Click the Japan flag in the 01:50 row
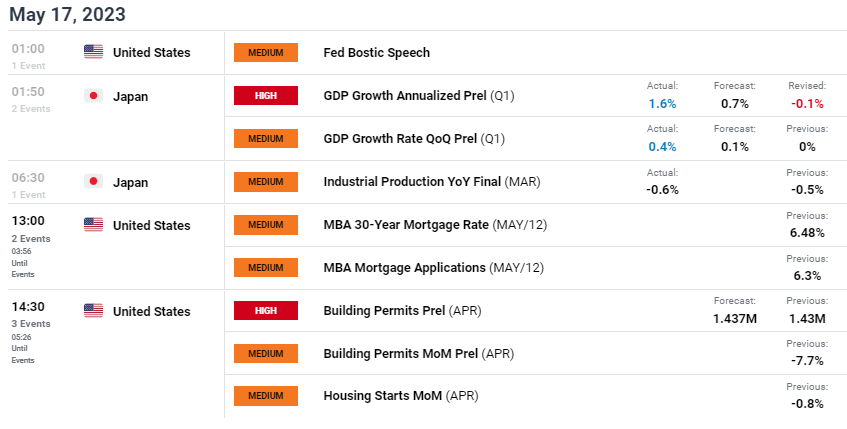847x429 pixels. (x=93, y=96)
